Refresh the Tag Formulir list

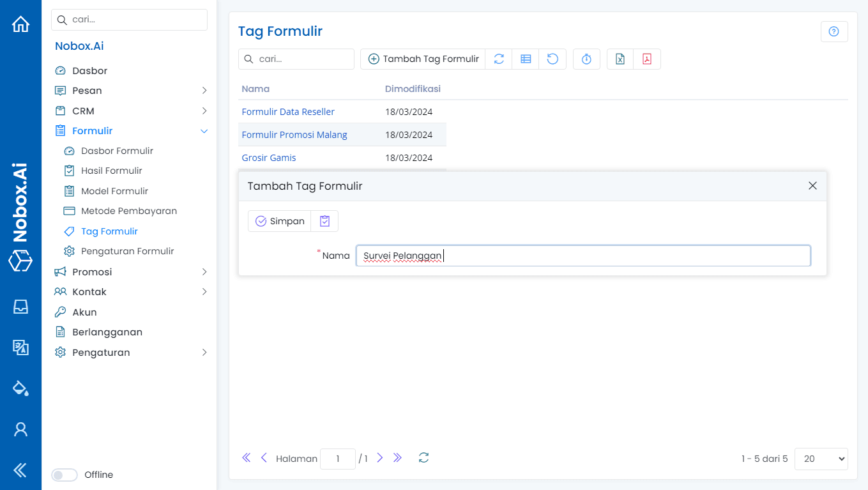click(x=499, y=58)
